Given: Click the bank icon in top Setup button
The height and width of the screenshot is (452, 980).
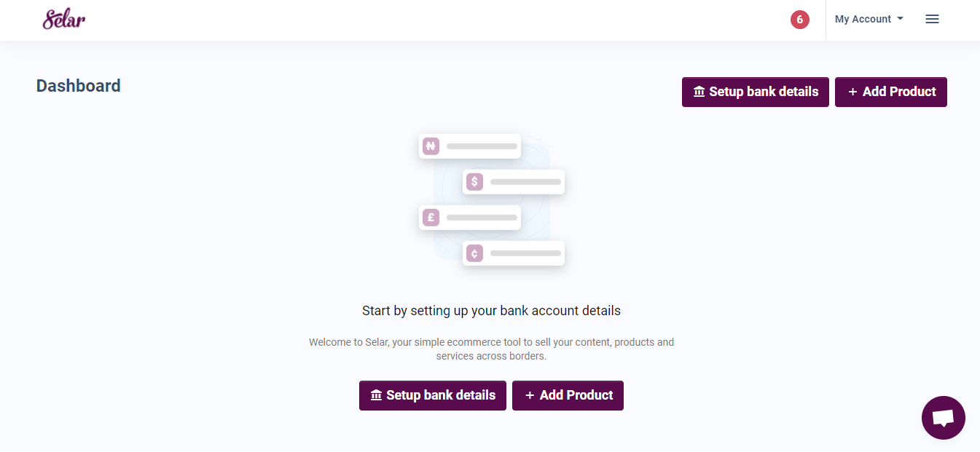Looking at the screenshot, I should (x=699, y=92).
